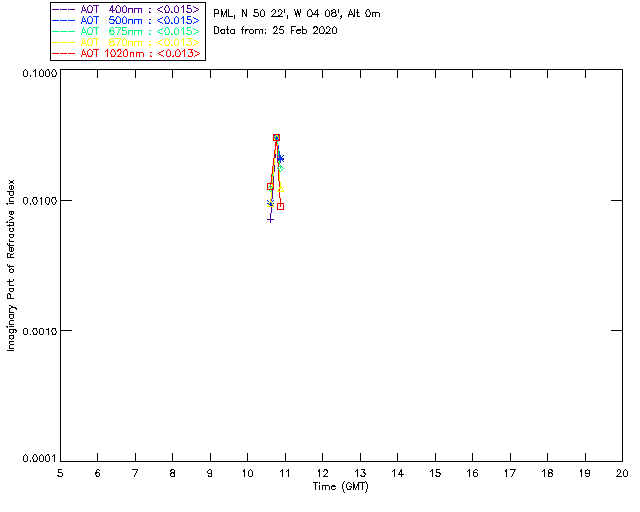Click the PML station coordinates text

tap(297, 13)
